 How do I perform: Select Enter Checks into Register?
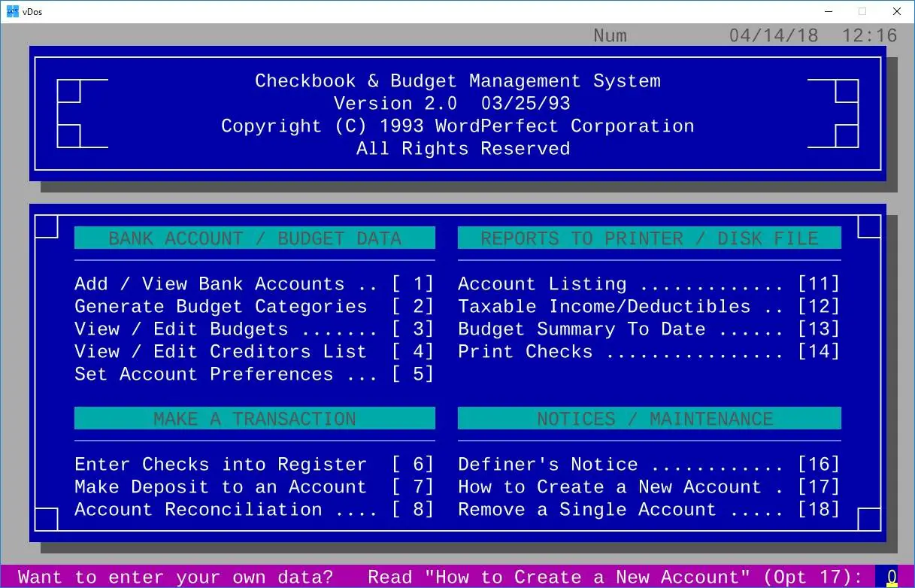point(254,465)
